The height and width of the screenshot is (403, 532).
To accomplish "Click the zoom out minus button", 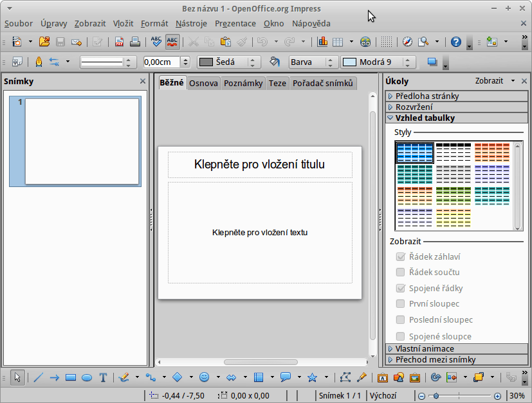I will [x=421, y=396].
